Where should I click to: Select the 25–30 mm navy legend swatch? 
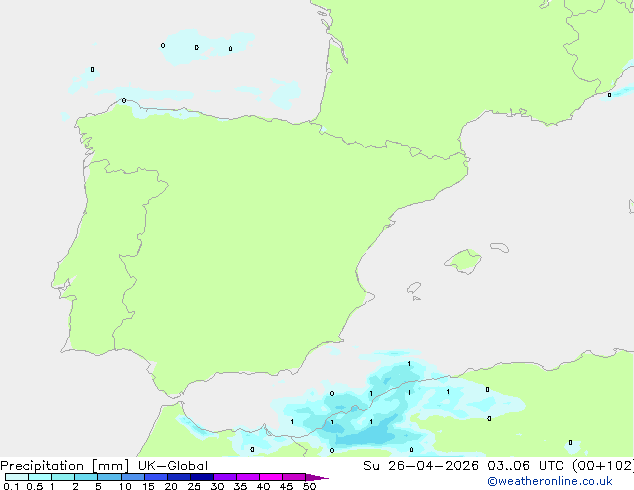click(x=201, y=477)
